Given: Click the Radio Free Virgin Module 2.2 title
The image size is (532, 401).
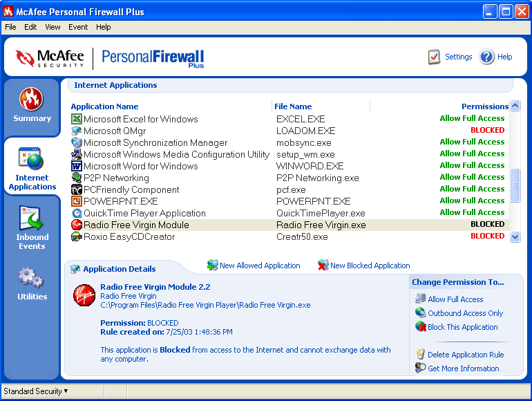Looking at the screenshot, I should (155, 287).
